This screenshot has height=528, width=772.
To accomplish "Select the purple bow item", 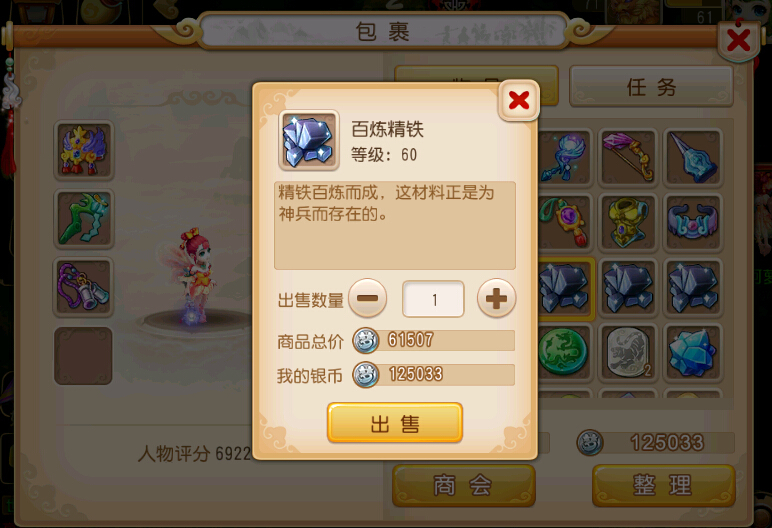I will pyautogui.click(x=628, y=157).
